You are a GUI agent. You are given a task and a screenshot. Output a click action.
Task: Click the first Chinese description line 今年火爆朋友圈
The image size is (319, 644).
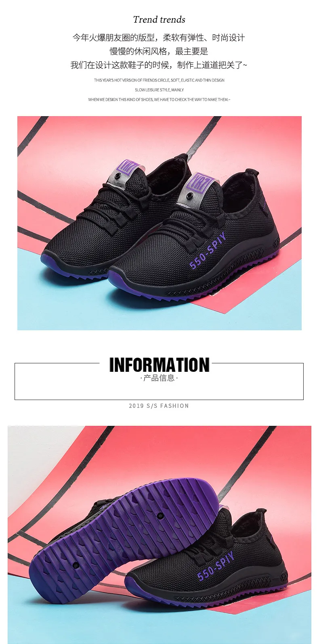159,38
